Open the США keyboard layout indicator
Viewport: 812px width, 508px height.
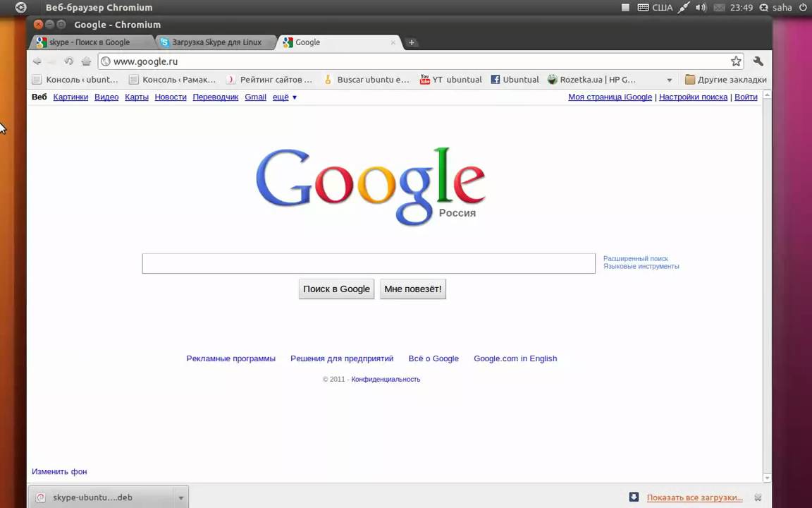pyautogui.click(x=655, y=7)
